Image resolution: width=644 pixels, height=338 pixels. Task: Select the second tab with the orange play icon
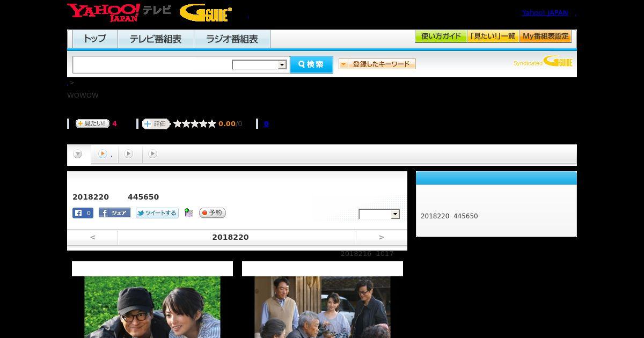pyautogui.click(x=105, y=154)
